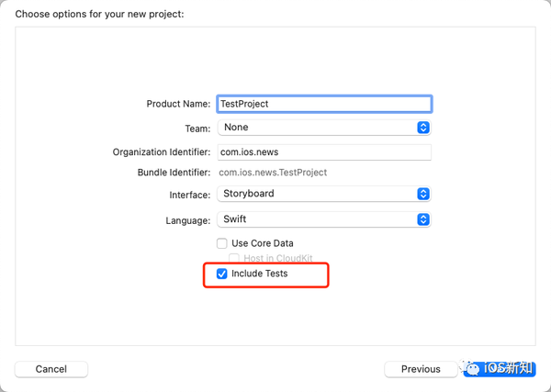Image resolution: width=551 pixels, height=392 pixels.
Task: Focus the Product Name text field
Action: (x=324, y=104)
